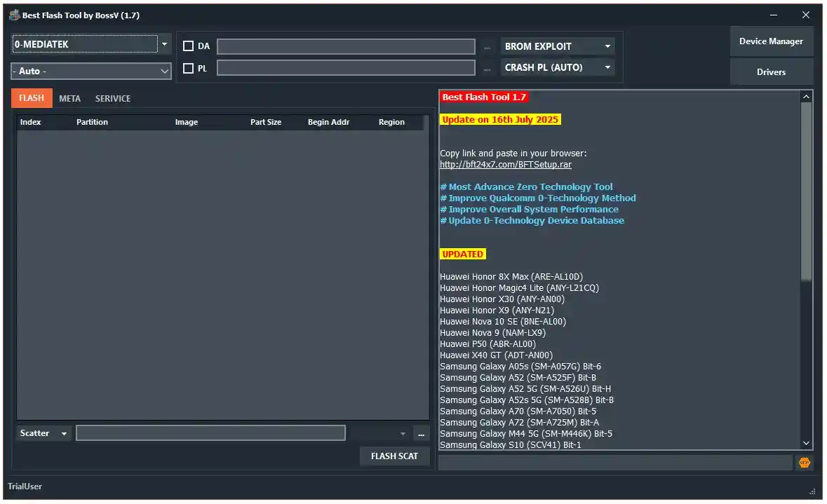This screenshot has width=827, height=504.
Task: Click the Image column header
Action: click(x=187, y=122)
